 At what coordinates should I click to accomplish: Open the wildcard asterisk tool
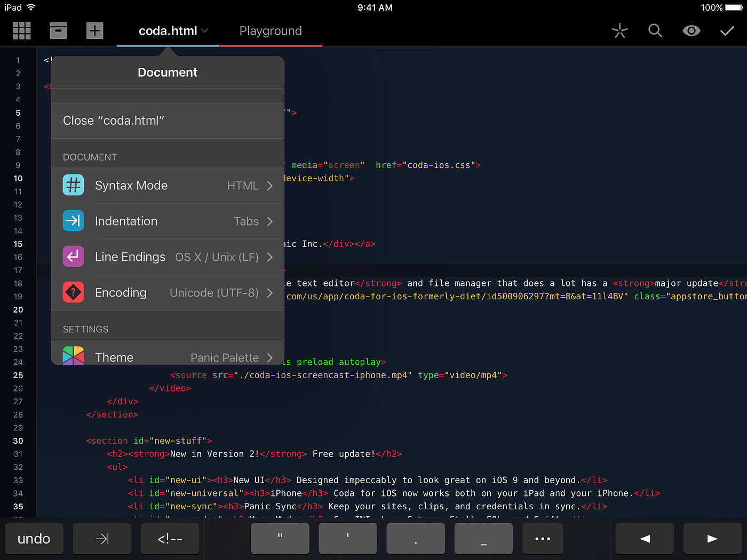tap(619, 31)
